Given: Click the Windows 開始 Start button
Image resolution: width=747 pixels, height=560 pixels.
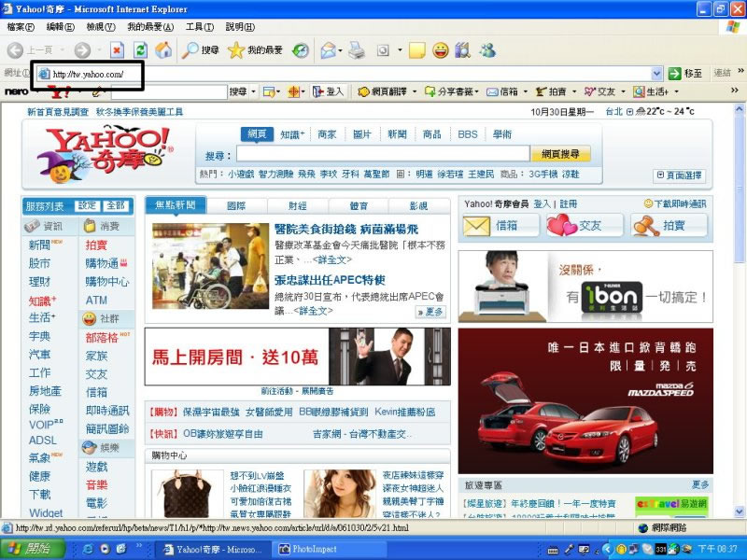Looking at the screenshot, I should pyautogui.click(x=33, y=549).
